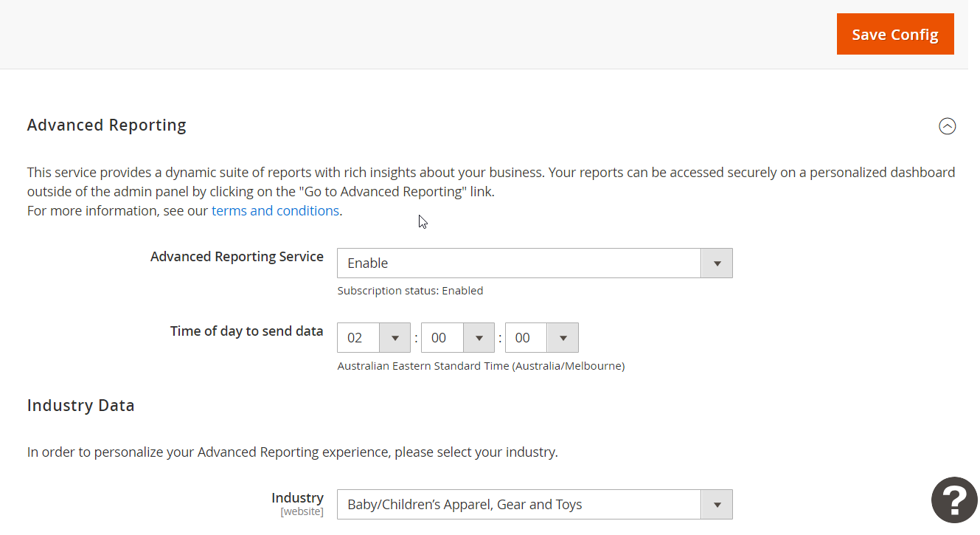Click the Subscription status: Enabled text

(x=410, y=290)
